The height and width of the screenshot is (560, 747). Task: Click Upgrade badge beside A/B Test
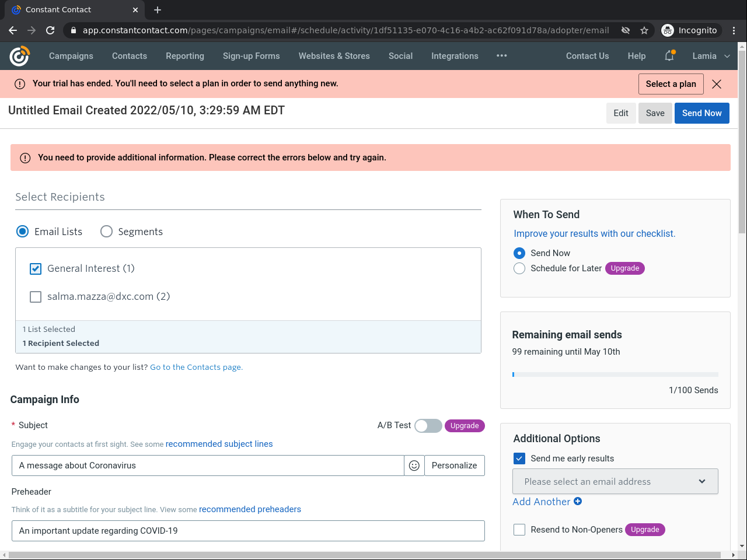click(x=465, y=426)
